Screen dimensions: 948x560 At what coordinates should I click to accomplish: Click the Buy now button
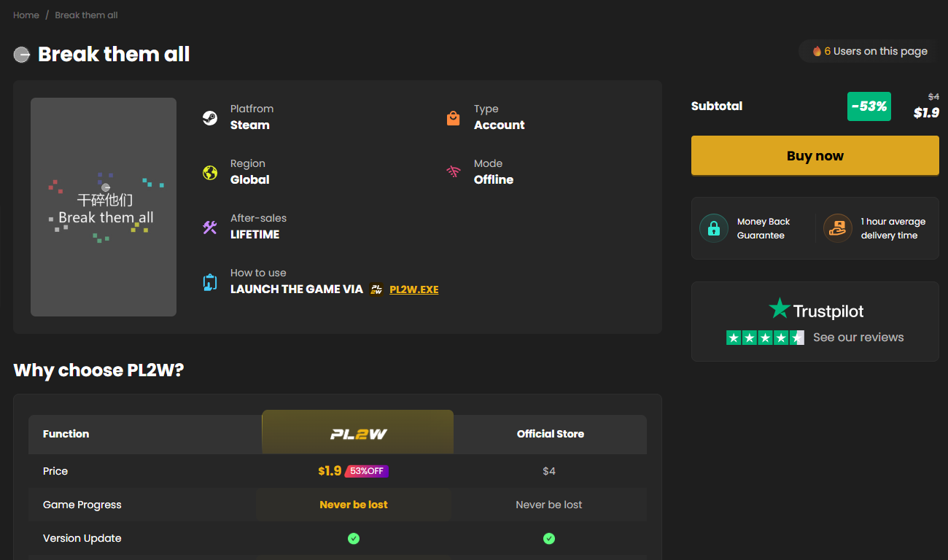click(815, 156)
